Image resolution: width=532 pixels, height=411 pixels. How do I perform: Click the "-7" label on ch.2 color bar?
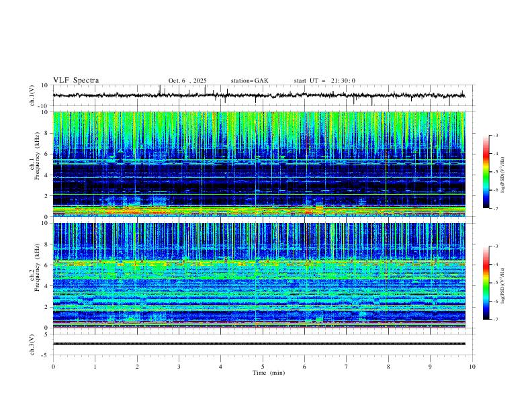(x=496, y=319)
